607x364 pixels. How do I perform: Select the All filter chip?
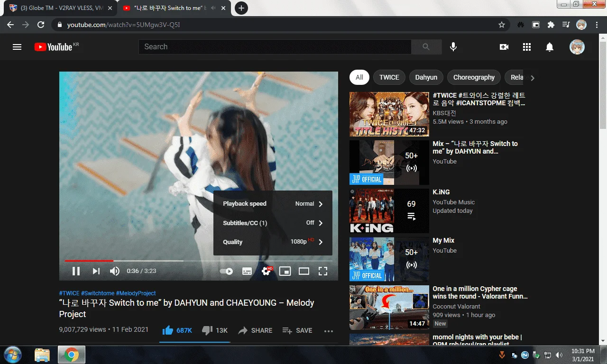(x=359, y=77)
